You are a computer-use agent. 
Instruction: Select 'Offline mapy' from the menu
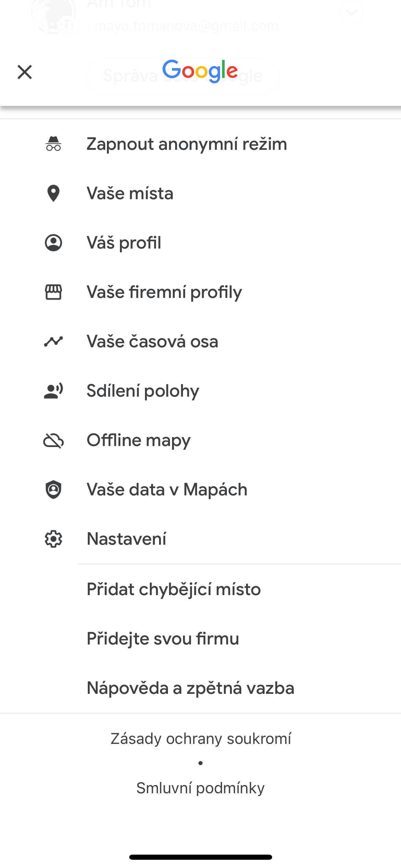point(138,440)
